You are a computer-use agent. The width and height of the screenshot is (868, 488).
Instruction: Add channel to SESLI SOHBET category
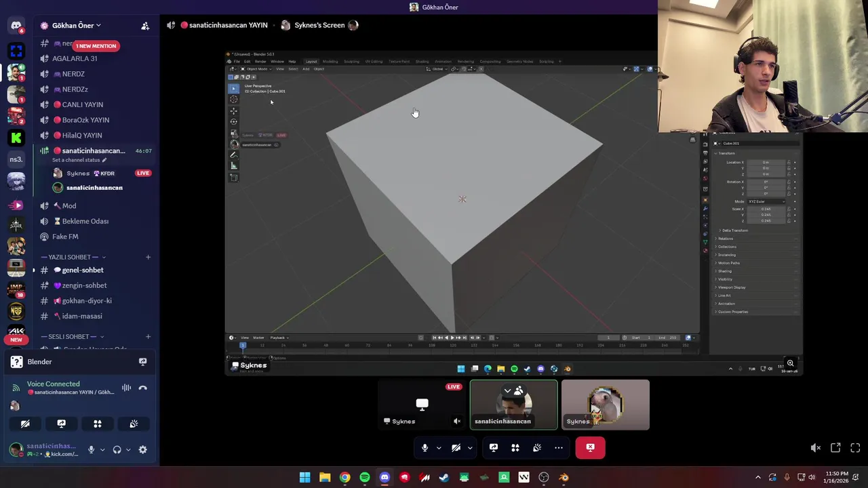click(x=148, y=337)
